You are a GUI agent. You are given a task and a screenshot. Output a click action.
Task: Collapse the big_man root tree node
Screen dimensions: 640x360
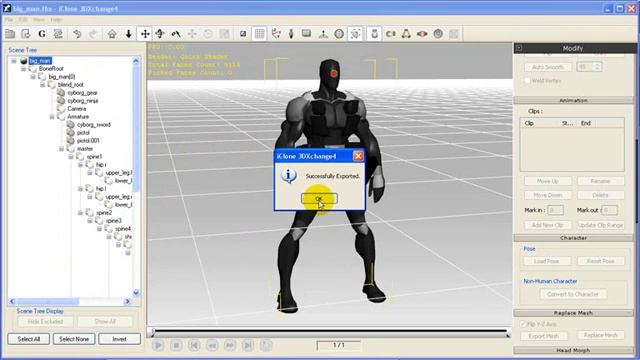14,60
